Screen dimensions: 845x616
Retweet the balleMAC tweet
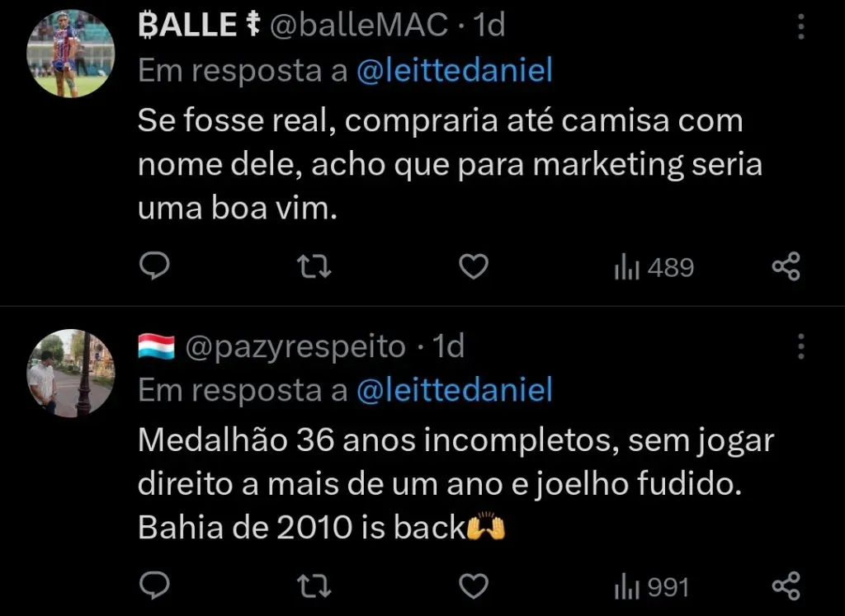tap(314, 266)
